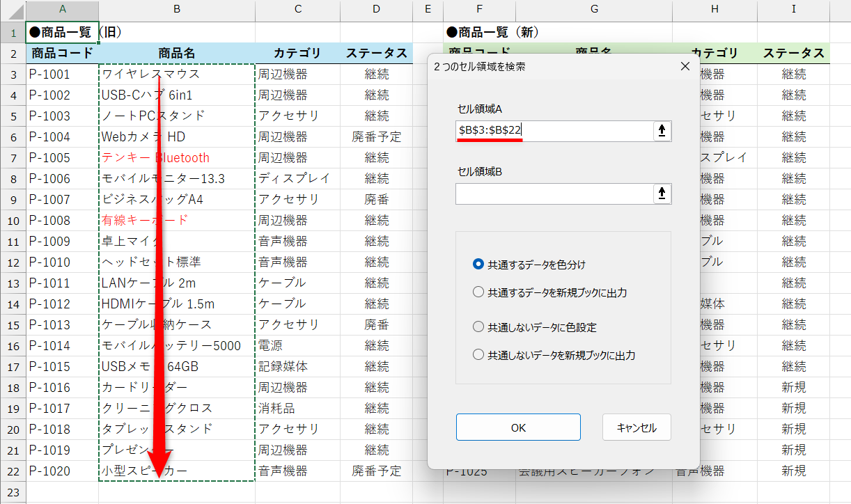This screenshot has width=851, height=504.
Task: Select column I header
Action: pyautogui.click(x=794, y=9)
